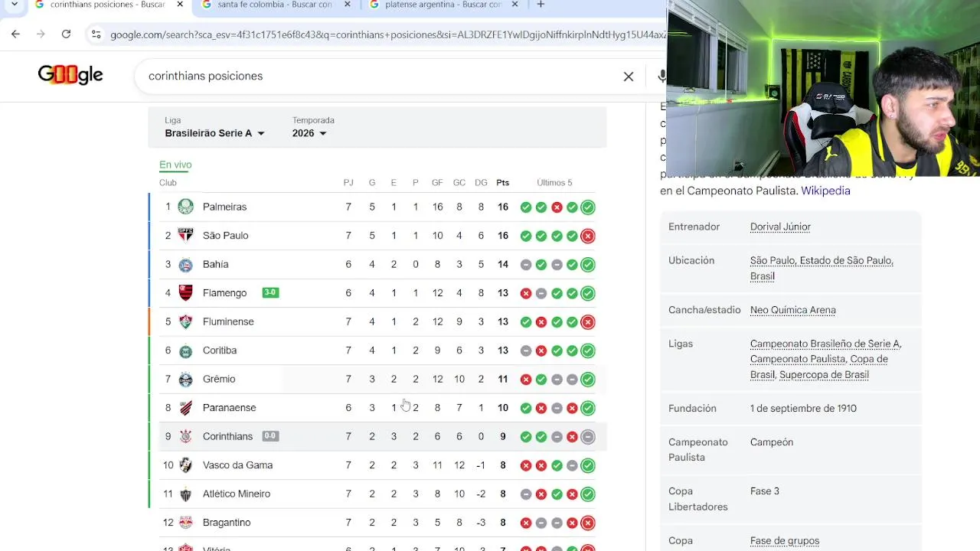This screenshot has width=980, height=551.
Task: Click the Bragantino club crest
Action: click(185, 523)
